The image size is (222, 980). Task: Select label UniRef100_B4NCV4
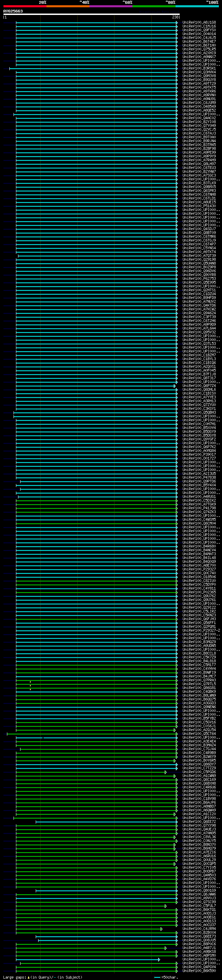point(199,550)
